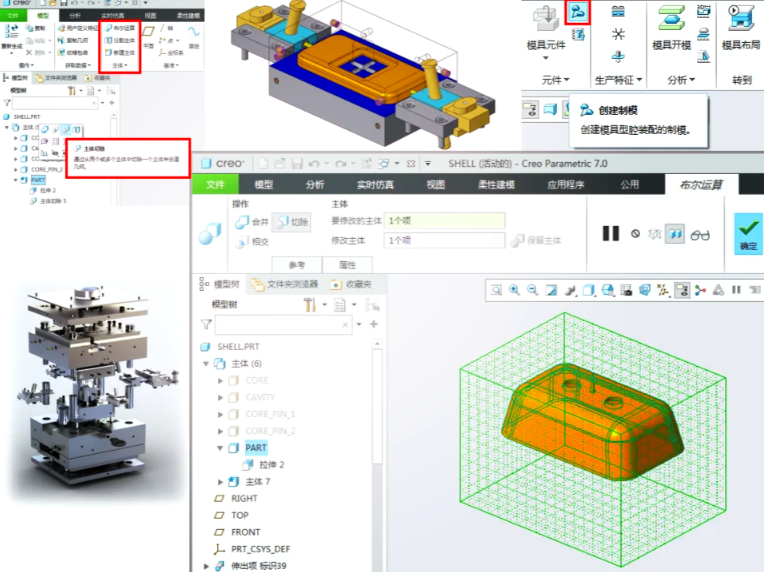Click the draft check icon at the bottom of the analysis column

point(703,57)
